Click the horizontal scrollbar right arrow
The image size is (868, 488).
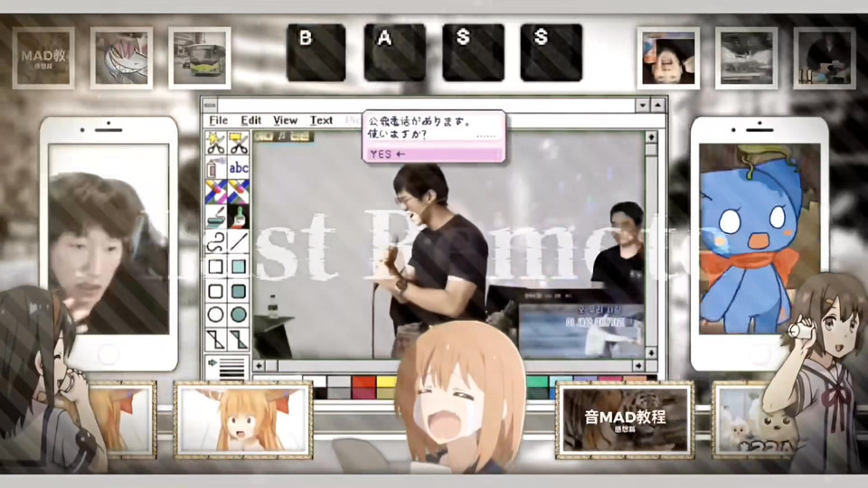click(638, 366)
